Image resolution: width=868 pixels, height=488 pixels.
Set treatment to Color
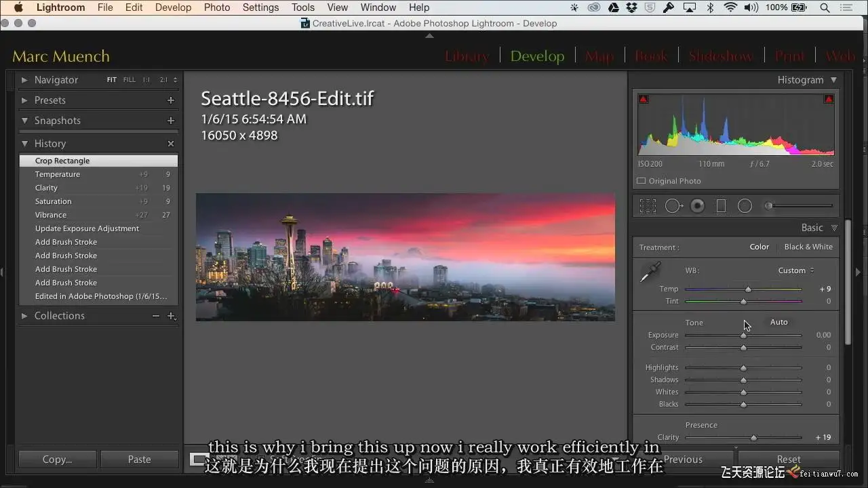pyautogui.click(x=759, y=247)
